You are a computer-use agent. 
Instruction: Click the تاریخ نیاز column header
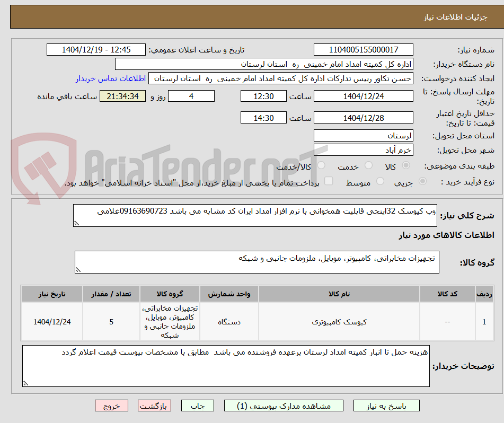(52, 294)
